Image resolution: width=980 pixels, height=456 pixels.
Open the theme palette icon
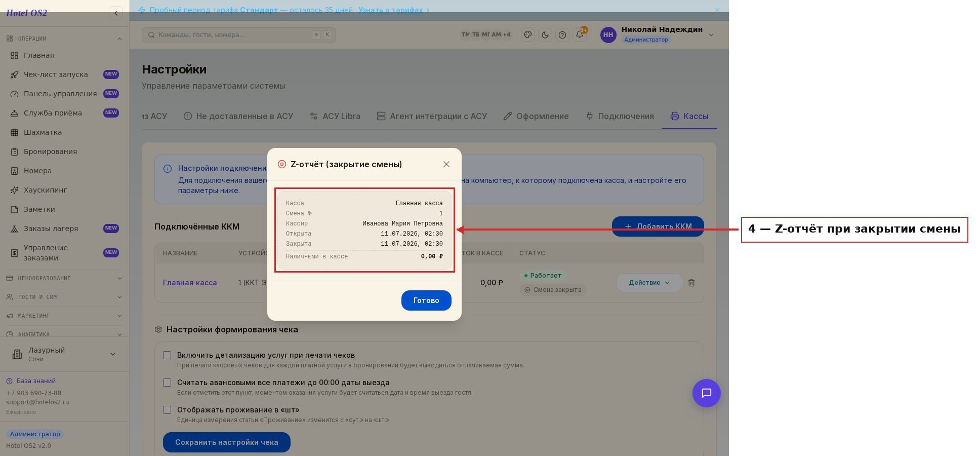click(528, 35)
